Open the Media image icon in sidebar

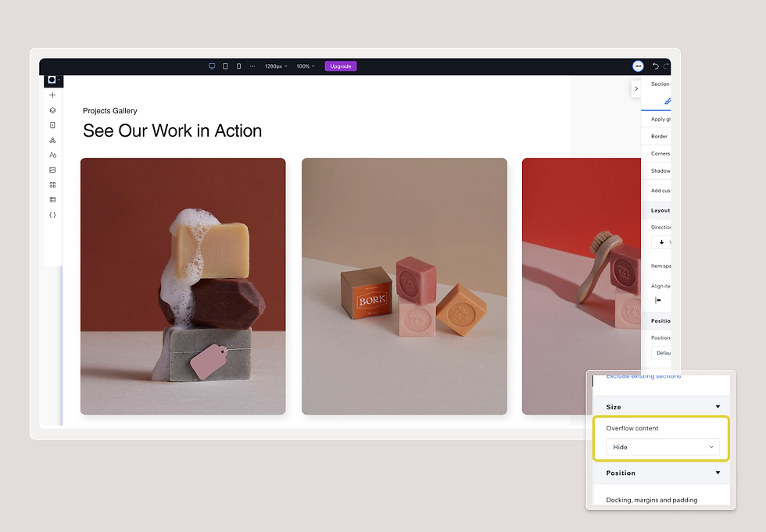[x=53, y=170]
